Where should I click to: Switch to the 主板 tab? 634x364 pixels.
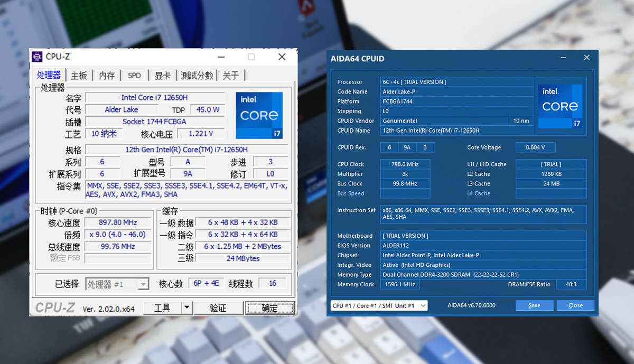pos(79,76)
